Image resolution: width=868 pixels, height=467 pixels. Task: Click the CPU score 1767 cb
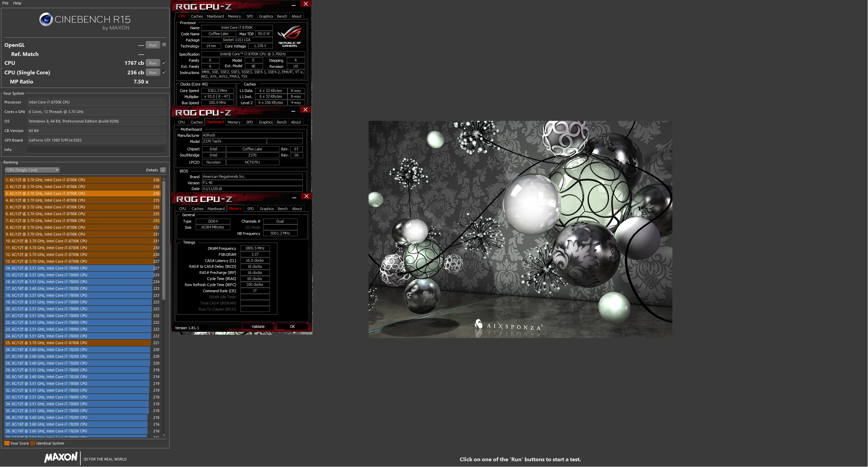pyautogui.click(x=134, y=63)
